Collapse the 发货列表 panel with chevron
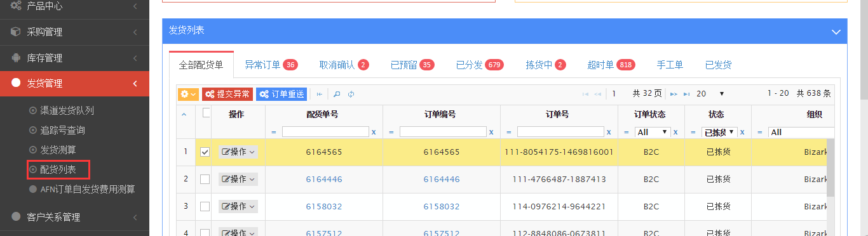Viewport: 868px width, 236px height. pos(836,31)
